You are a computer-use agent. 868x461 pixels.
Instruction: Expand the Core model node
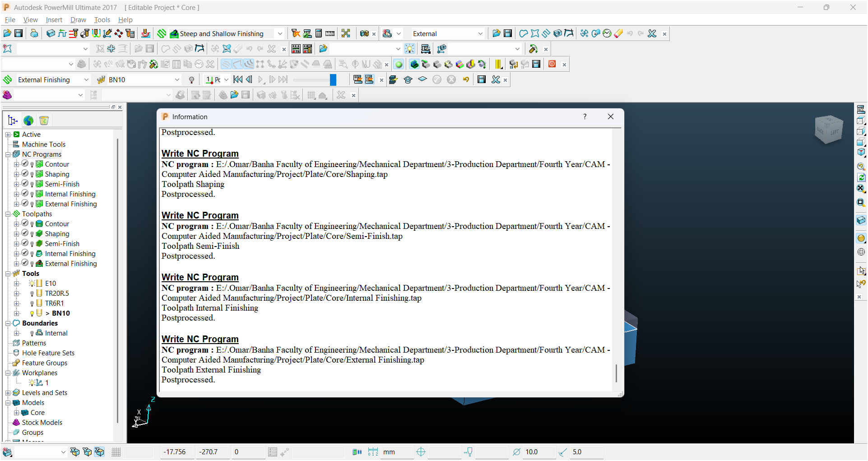point(16,413)
